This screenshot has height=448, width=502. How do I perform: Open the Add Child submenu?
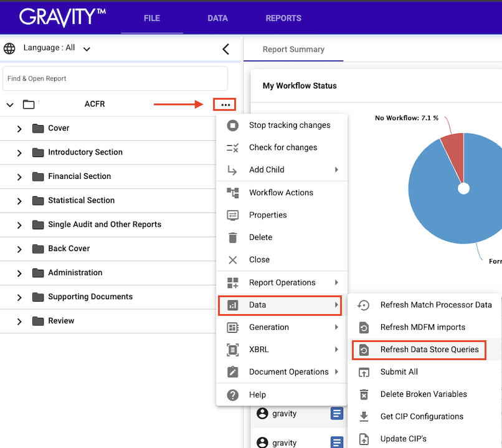[282, 169]
